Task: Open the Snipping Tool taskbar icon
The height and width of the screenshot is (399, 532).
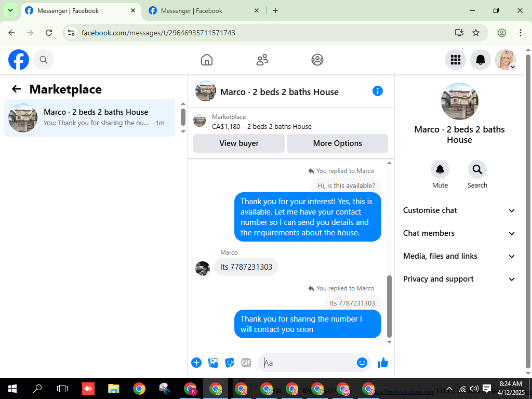Action: [x=165, y=389]
